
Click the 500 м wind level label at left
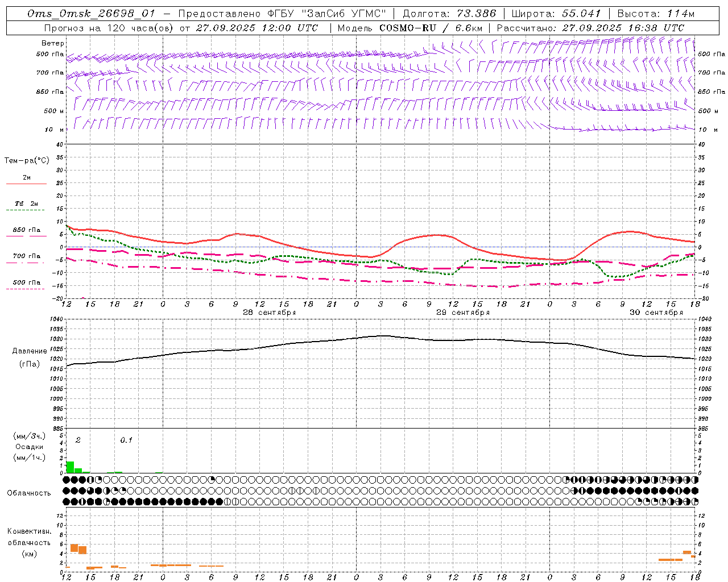click(55, 111)
